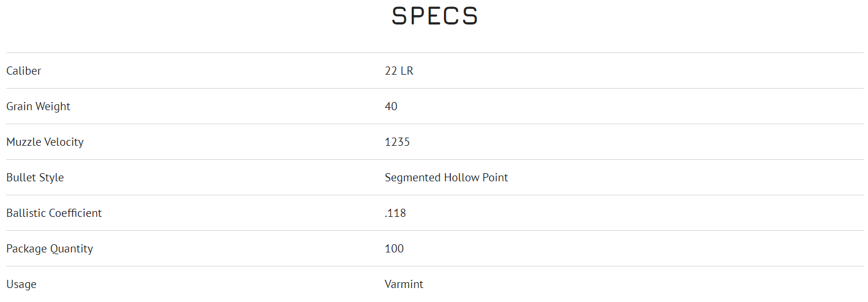Click the SPECS section heading
The image size is (868, 302).
435,16
